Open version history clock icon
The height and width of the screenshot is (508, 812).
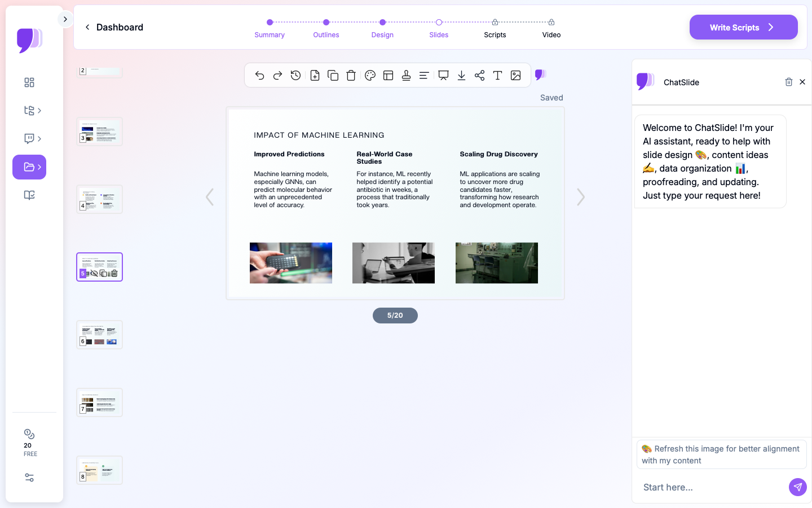click(x=295, y=76)
